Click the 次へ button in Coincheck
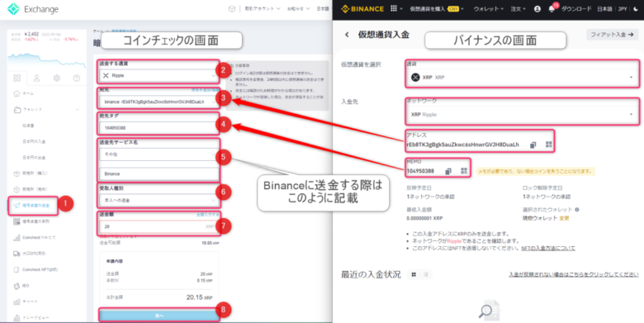Viewport: 644px width, 323px height. 159,316
